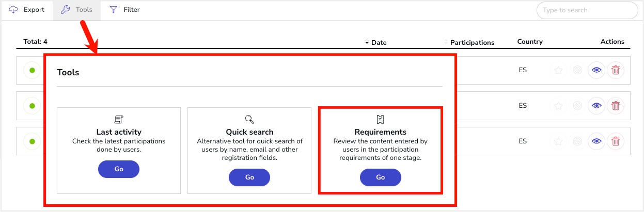Open the Filter options

124,10
